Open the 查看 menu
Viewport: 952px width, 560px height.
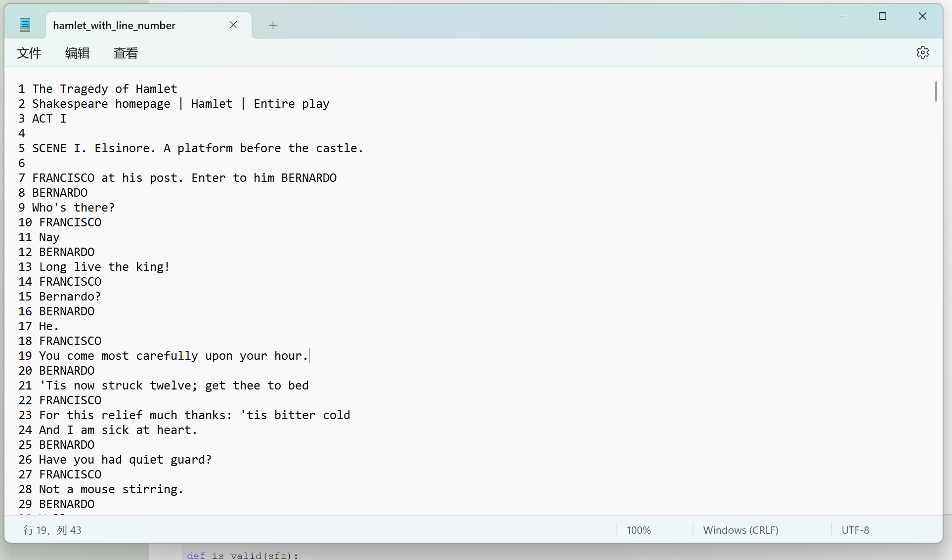click(126, 53)
